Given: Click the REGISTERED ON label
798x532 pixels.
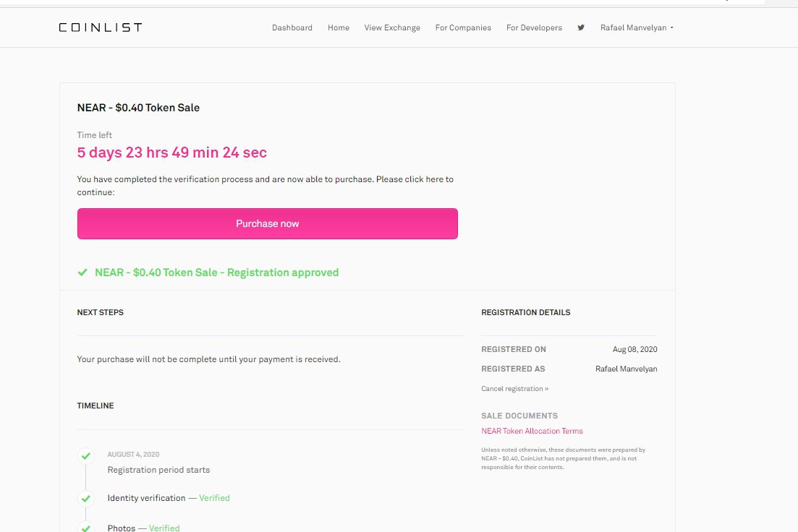Looking at the screenshot, I should [x=514, y=349].
